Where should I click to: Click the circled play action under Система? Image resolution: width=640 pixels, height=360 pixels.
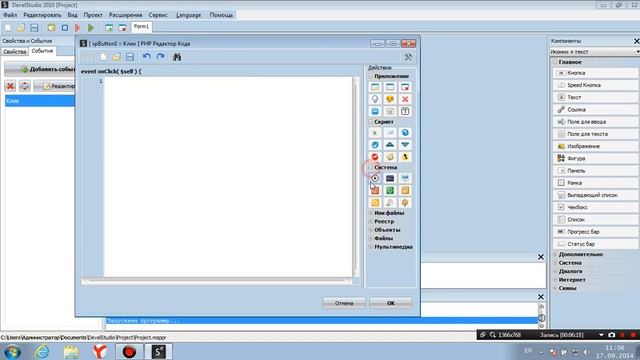375,178
